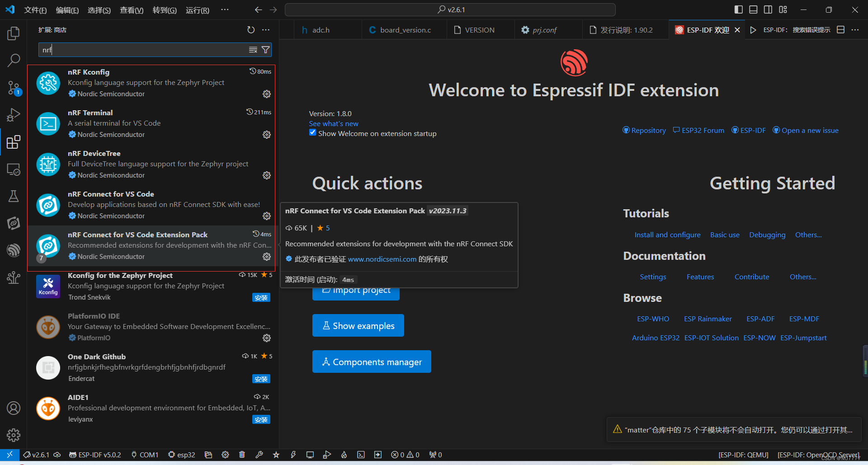Viewport: 868px width, 465px height.
Task: Open the ESP-IDF SDK Configuration editor gear
Action: (x=226, y=455)
